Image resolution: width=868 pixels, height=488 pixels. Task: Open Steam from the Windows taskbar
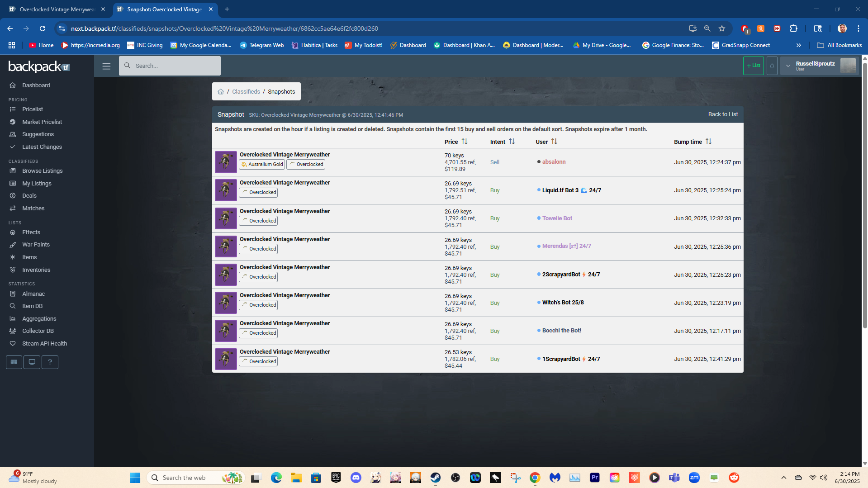point(436,478)
